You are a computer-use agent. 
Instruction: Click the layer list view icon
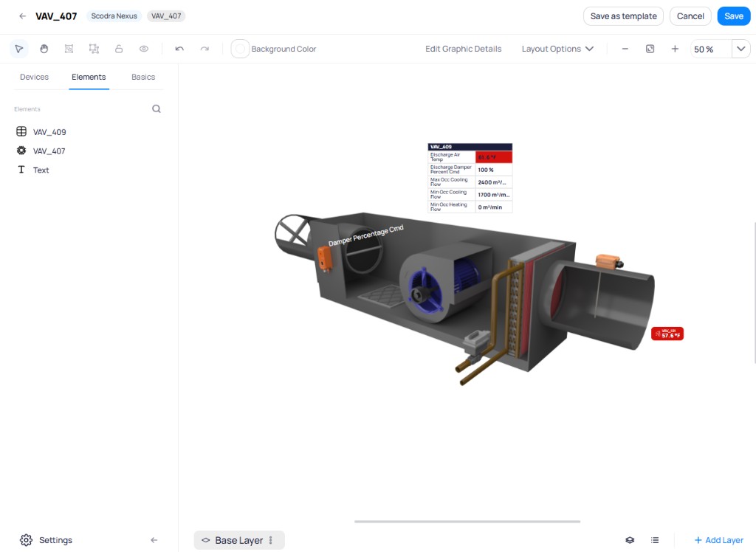coord(655,540)
